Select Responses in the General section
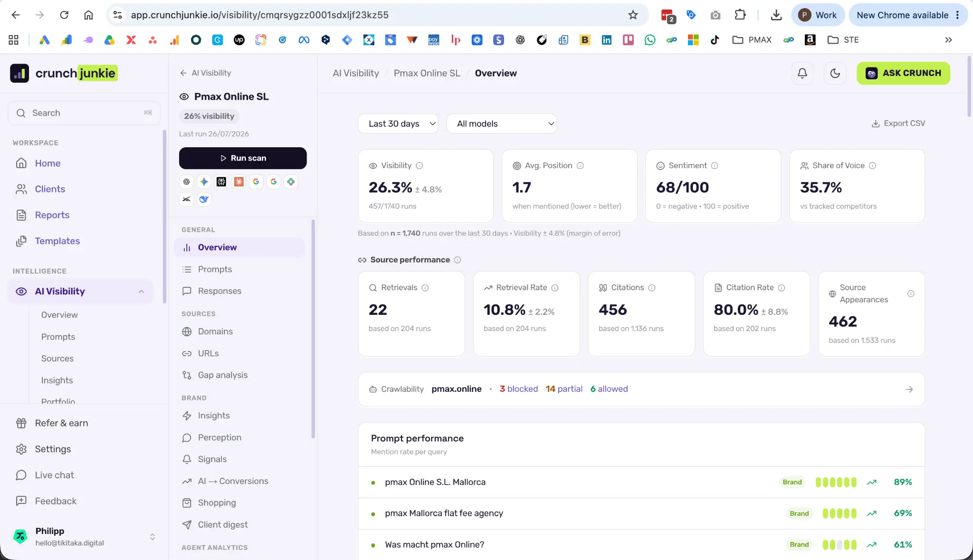 pyautogui.click(x=219, y=291)
